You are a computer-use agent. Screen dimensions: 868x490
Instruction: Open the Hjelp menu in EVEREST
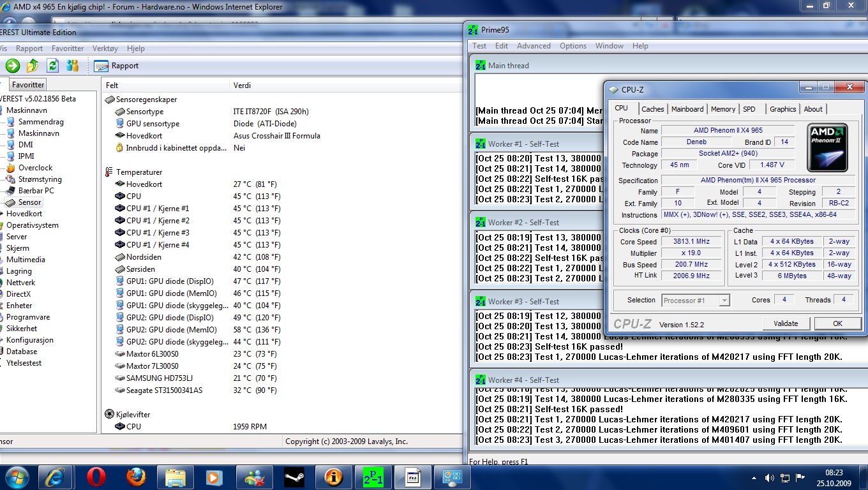(136, 48)
